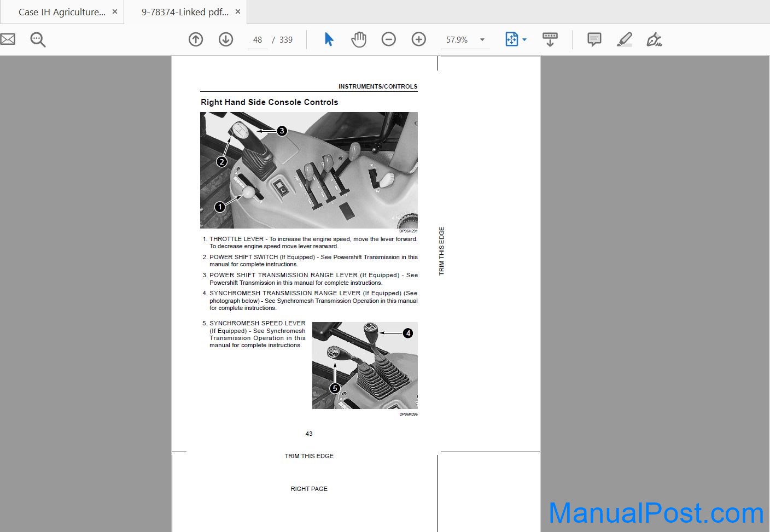Select the highlighter pen tool
The image size is (770, 532).
pyautogui.click(x=624, y=39)
